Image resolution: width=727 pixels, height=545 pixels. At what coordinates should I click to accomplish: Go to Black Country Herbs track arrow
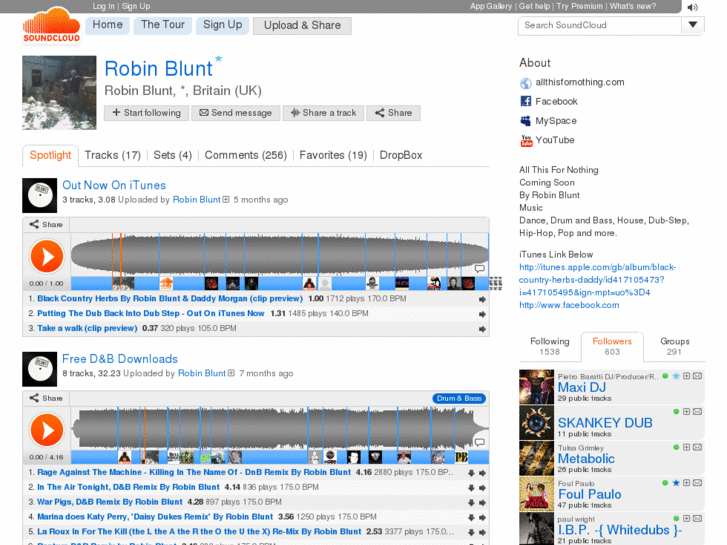click(x=482, y=300)
